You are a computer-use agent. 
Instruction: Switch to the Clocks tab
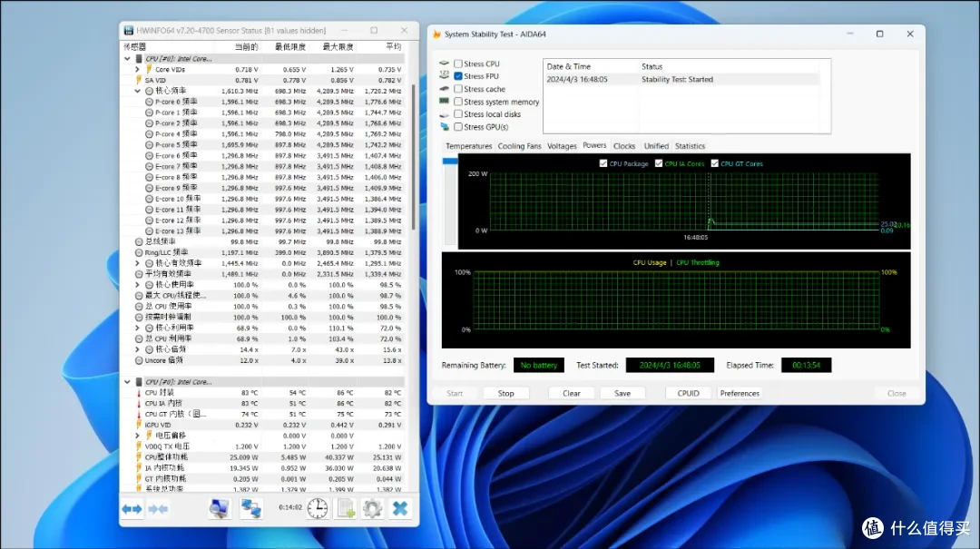pyautogui.click(x=624, y=146)
